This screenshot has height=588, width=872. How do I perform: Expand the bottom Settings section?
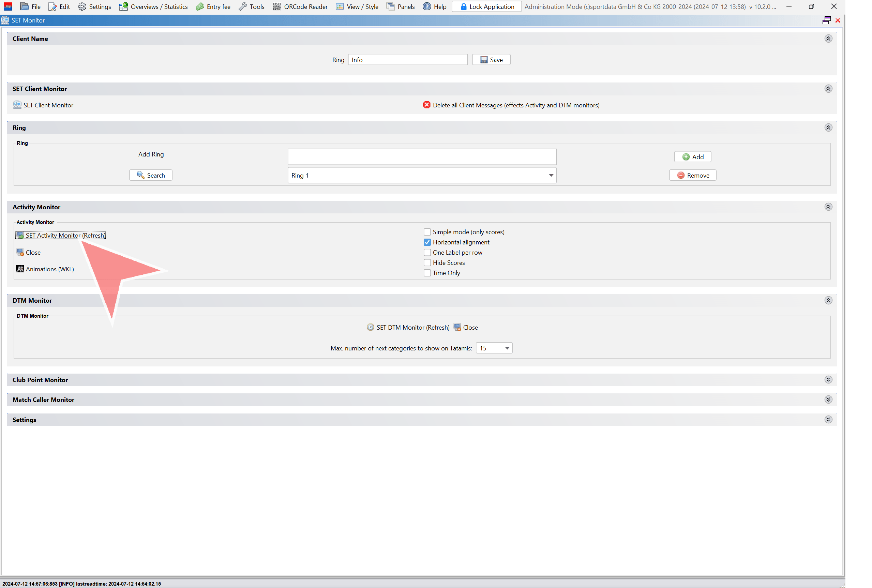(x=828, y=419)
